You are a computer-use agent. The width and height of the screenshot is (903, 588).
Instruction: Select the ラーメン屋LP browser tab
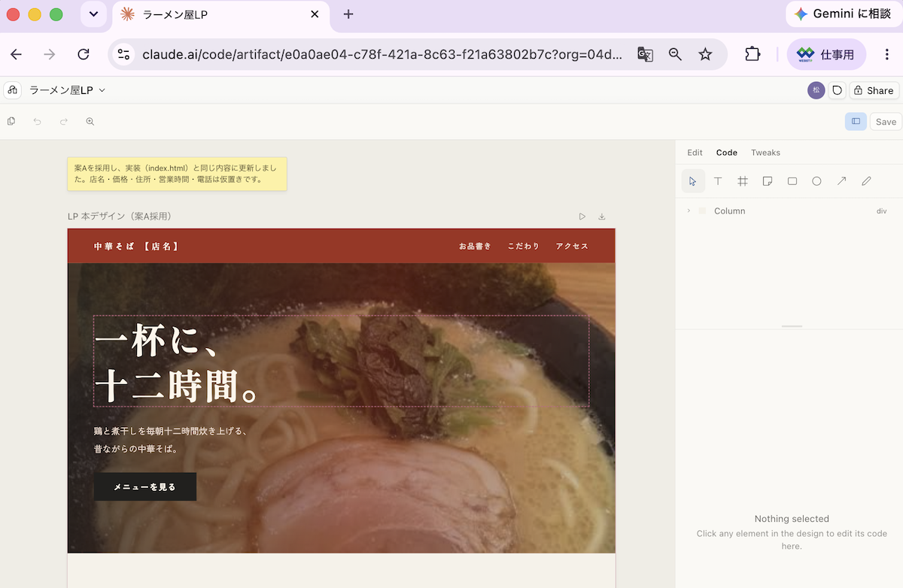(x=220, y=14)
